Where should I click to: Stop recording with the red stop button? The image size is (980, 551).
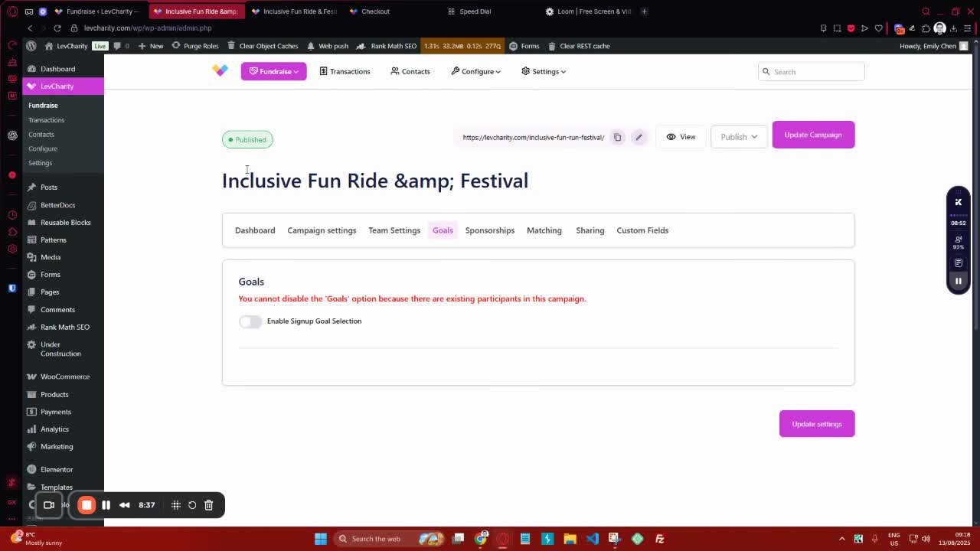tap(87, 505)
